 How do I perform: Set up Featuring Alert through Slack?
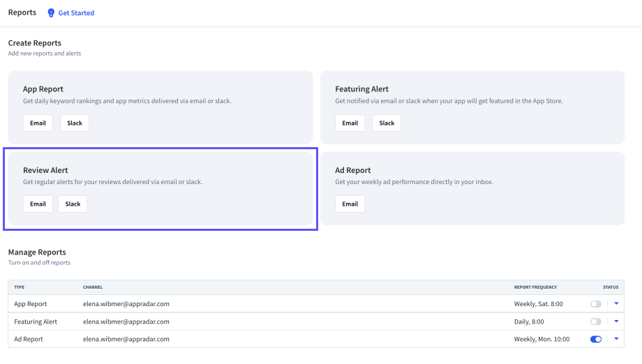(x=387, y=123)
